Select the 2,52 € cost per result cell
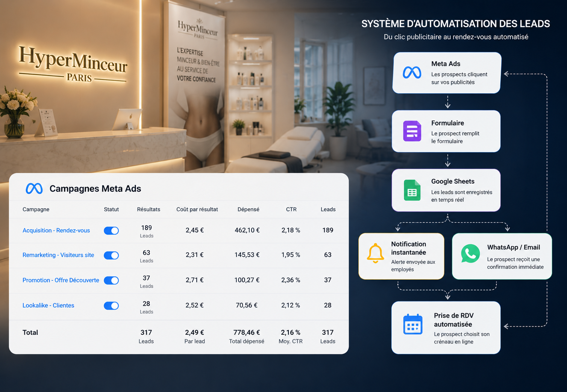The image size is (567, 392). (194, 305)
